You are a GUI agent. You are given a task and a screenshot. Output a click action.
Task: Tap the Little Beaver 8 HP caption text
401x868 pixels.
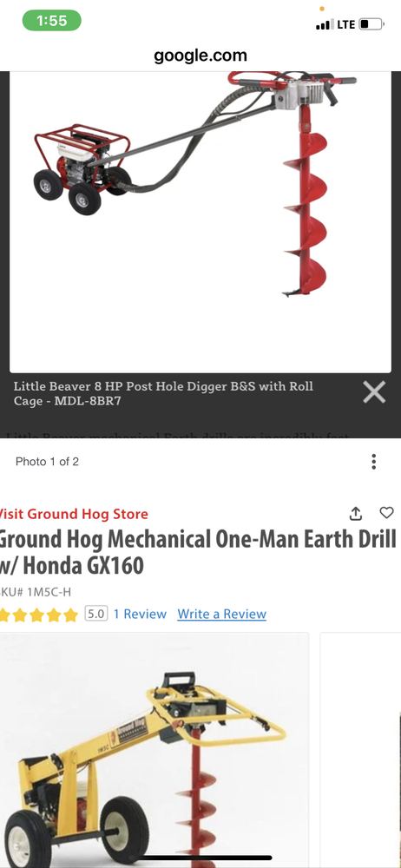163,393
